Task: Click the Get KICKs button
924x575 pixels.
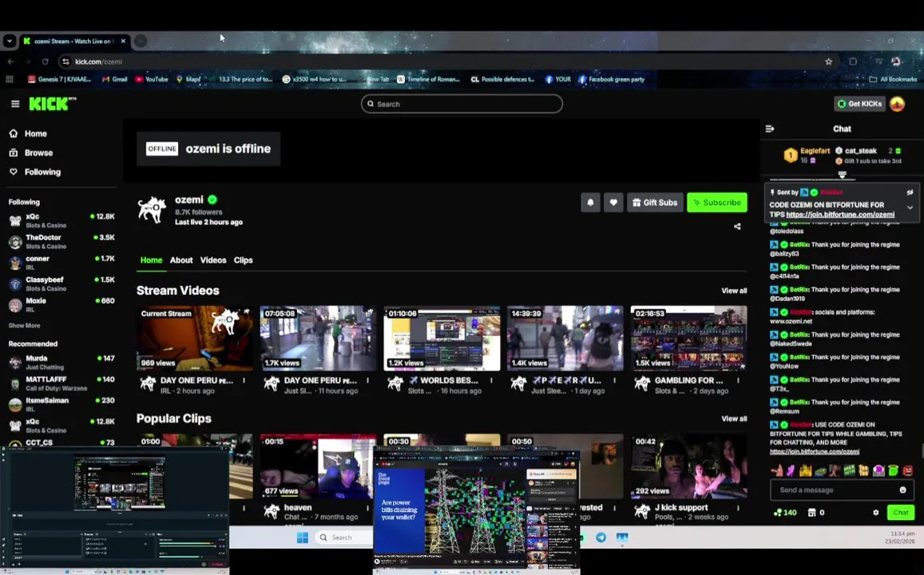Action: click(859, 104)
